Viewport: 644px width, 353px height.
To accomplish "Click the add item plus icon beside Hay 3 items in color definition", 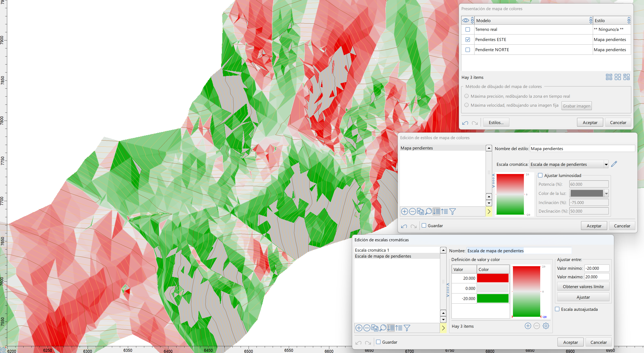I will [x=528, y=326].
